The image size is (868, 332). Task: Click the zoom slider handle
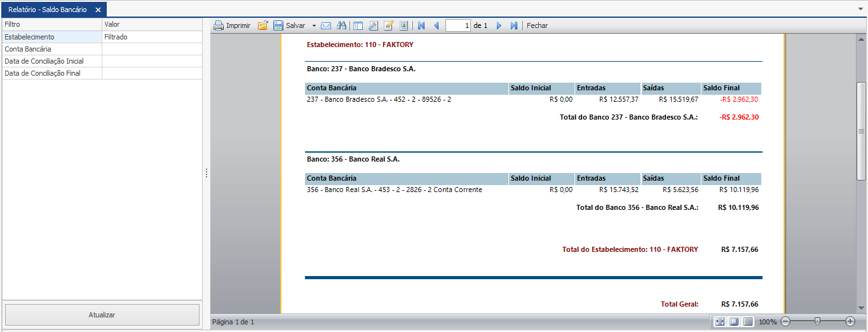point(818,322)
